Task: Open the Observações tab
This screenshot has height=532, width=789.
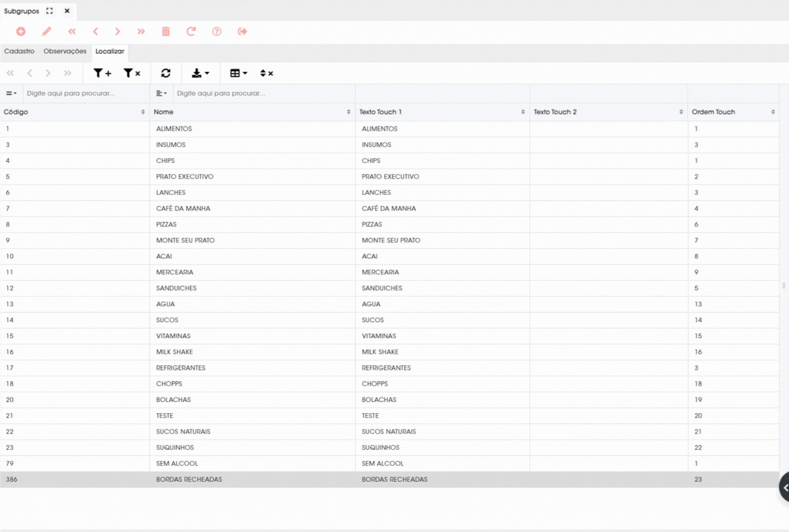Action: [x=65, y=51]
